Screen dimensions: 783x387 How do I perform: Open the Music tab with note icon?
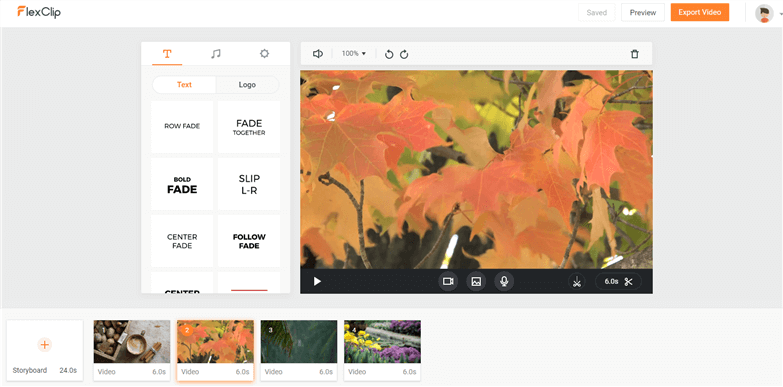click(x=216, y=54)
